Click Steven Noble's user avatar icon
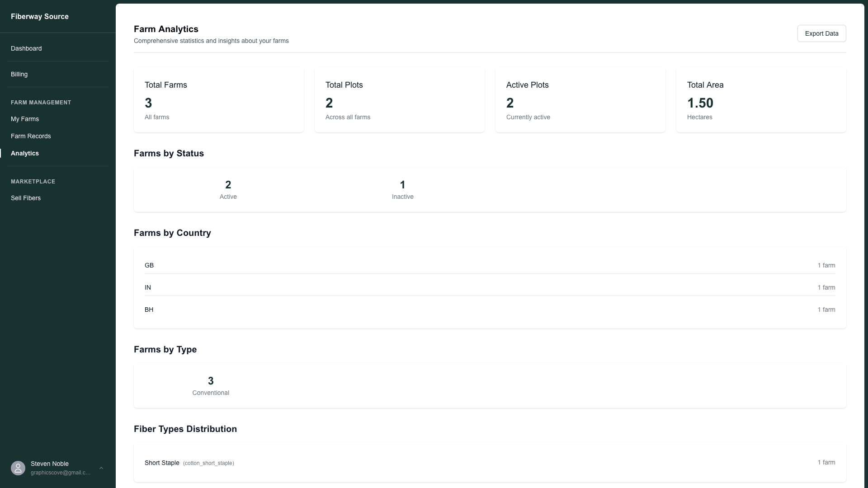 [x=18, y=468]
